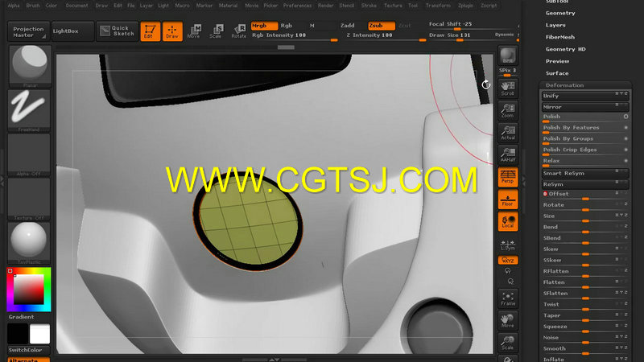This screenshot has width=644, height=362.
Task: Click the ReSym button
Action: (x=585, y=185)
